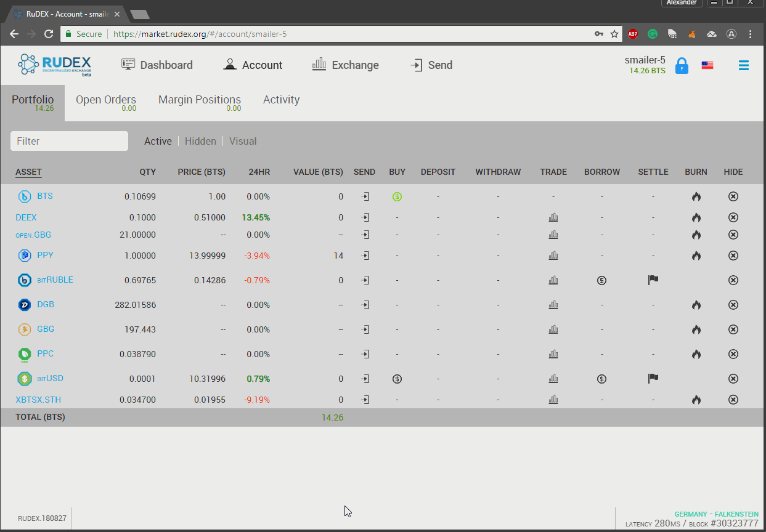Burn PPC using the flame icon
Image resolution: width=766 pixels, height=532 pixels.
(696, 354)
